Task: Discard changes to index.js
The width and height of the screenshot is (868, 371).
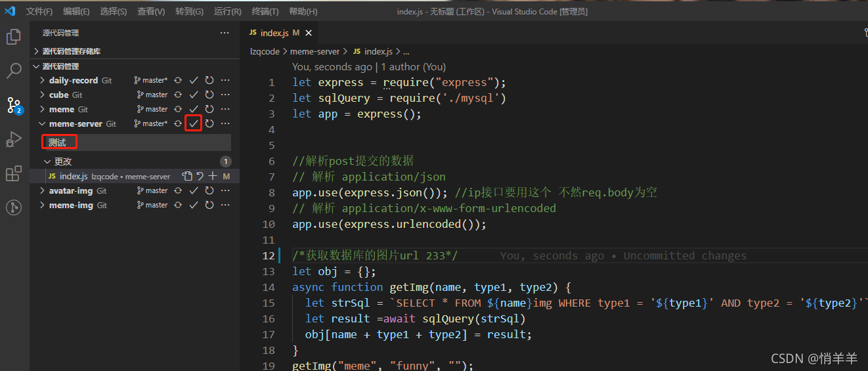Action: [200, 176]
